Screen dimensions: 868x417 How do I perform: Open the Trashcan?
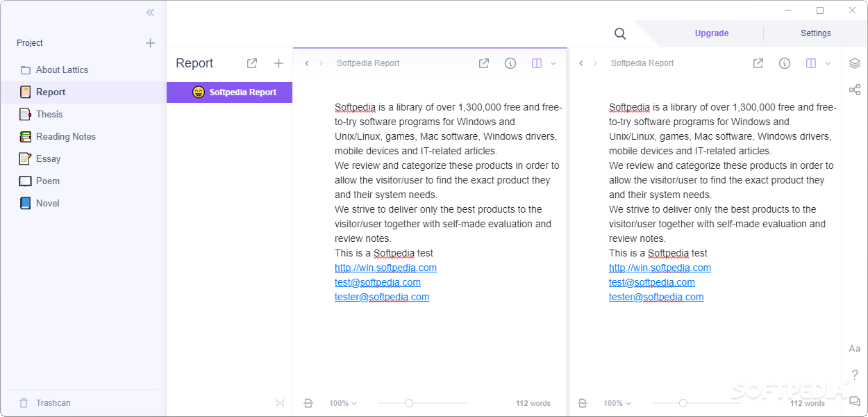[44, 403]
